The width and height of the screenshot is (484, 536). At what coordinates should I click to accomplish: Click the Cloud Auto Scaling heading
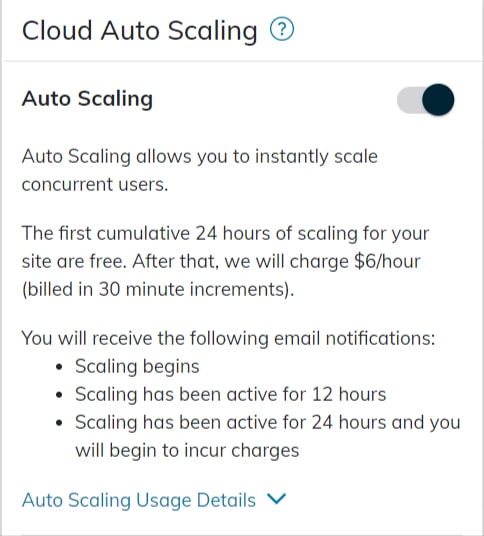(139, 31)
